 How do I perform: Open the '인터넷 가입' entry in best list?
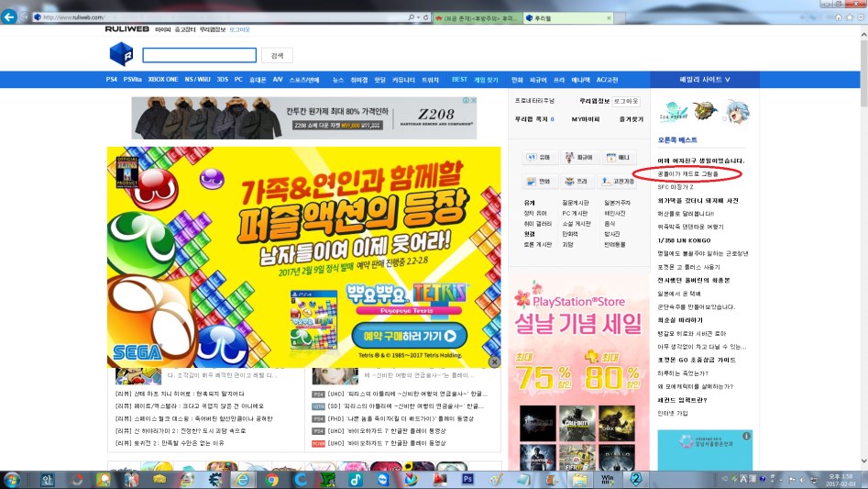(x=673, y=413)
